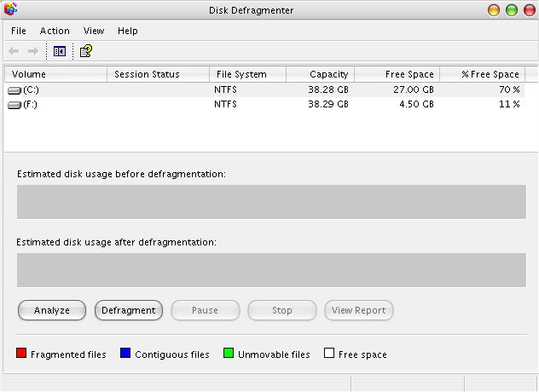Open the File menu

click(19, 31)
